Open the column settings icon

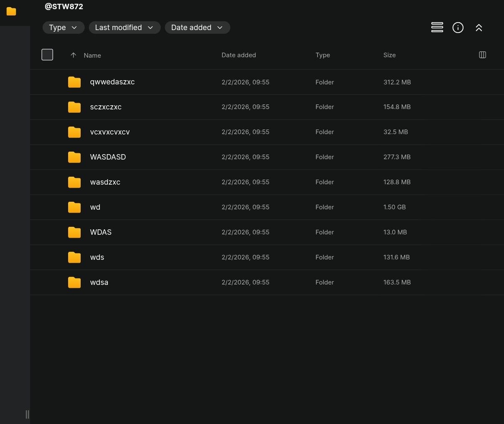pyautogui.click(x=482, y=55)
